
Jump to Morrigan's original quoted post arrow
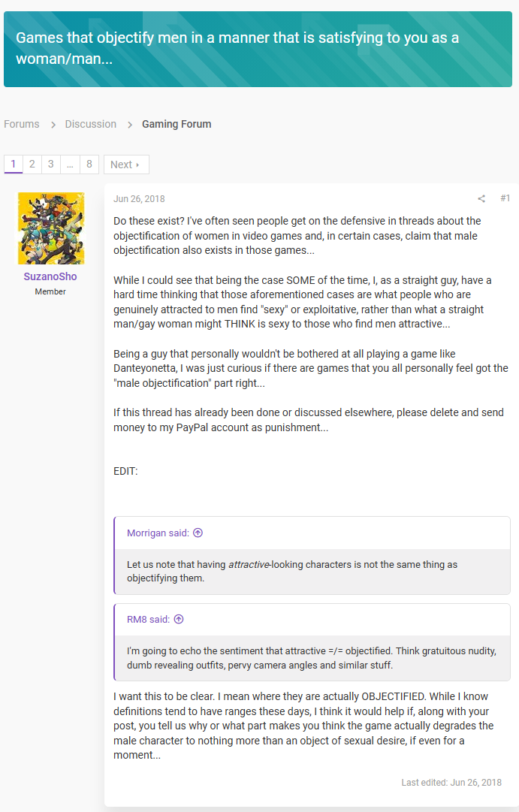198,533
